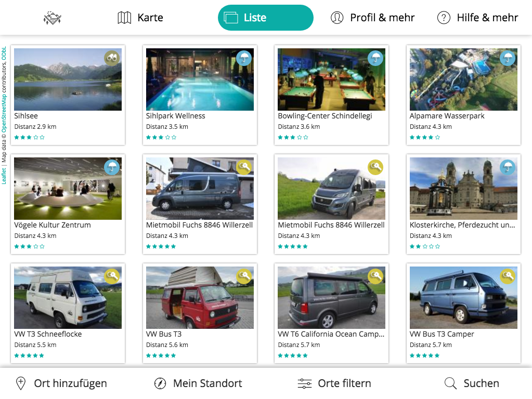Click Mein Standort button
532x399 pixels.
point(198,383)
